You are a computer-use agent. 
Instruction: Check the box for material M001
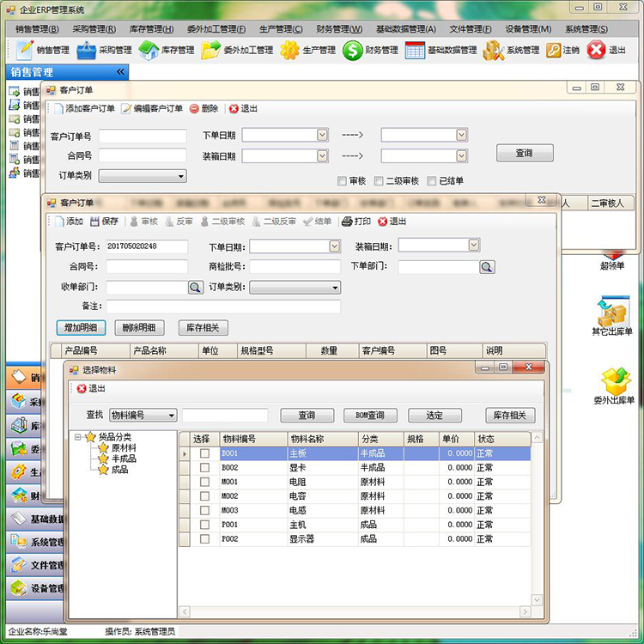coord(204,482)
